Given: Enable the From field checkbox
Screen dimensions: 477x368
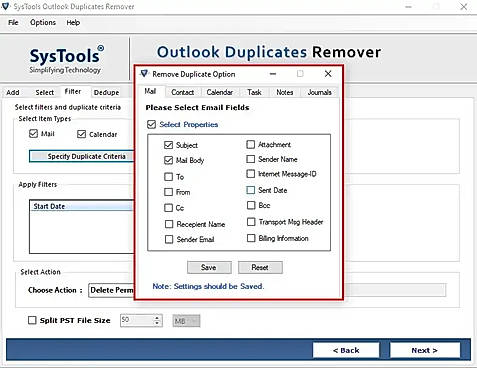Looking at the screenshot, I should [169, 192].
